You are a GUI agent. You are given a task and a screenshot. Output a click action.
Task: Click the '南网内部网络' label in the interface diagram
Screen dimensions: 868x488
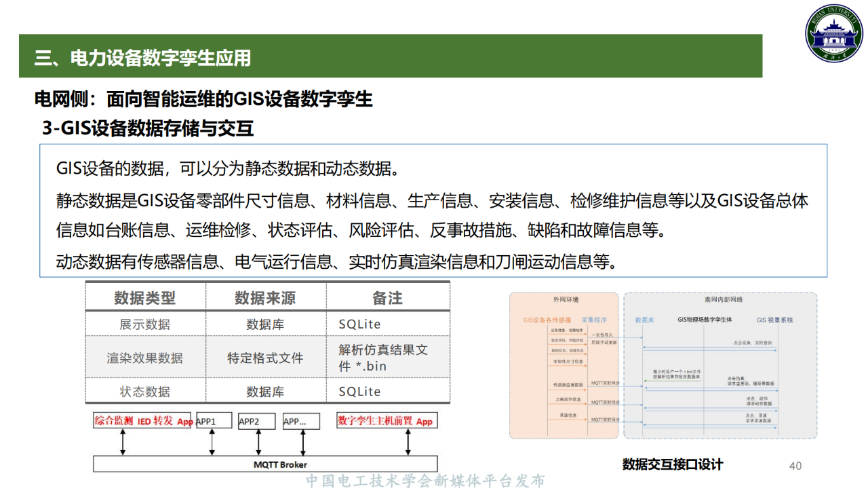tap(724, 300)
